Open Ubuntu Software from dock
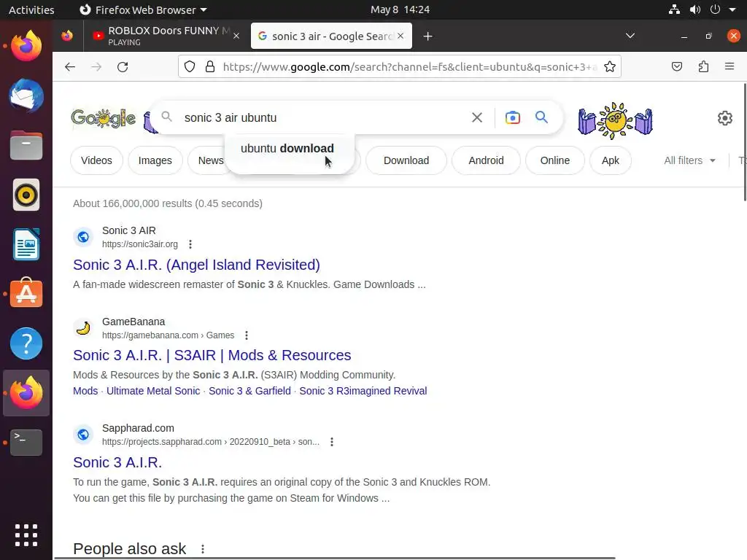747x560 pixels. [26, 293]
